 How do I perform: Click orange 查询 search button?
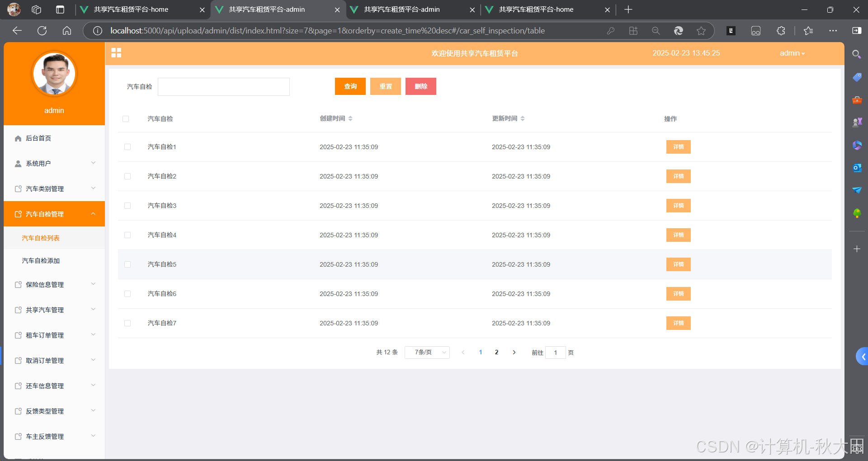[350, 86]
